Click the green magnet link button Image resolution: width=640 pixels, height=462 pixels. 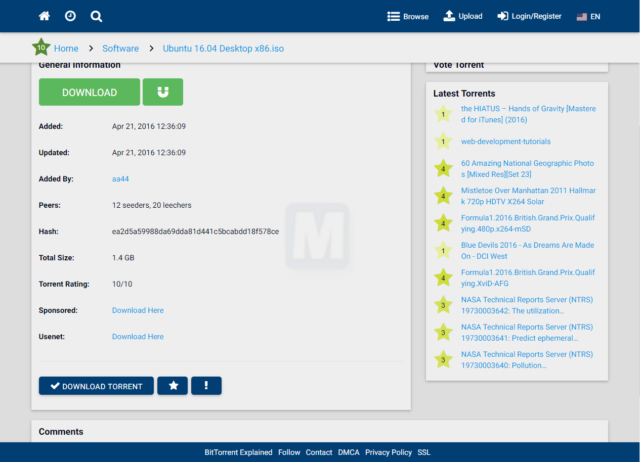pos(163,92)
